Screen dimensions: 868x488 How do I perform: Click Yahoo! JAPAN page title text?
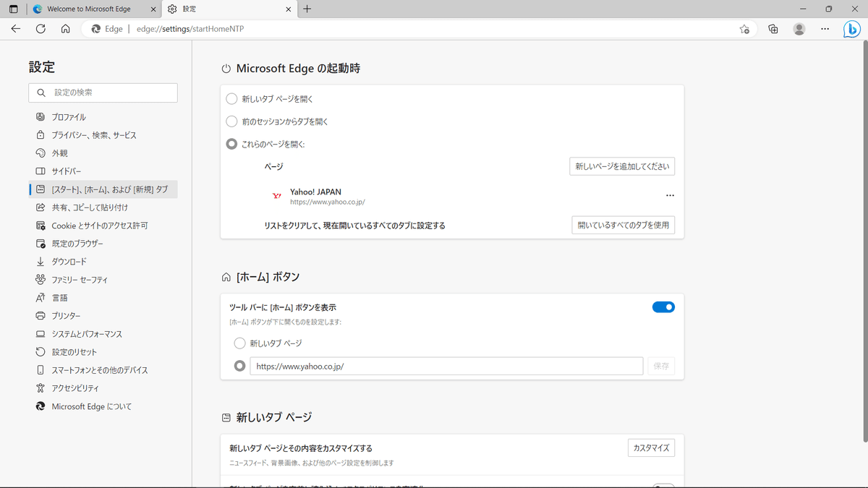(x=315, y=192)
